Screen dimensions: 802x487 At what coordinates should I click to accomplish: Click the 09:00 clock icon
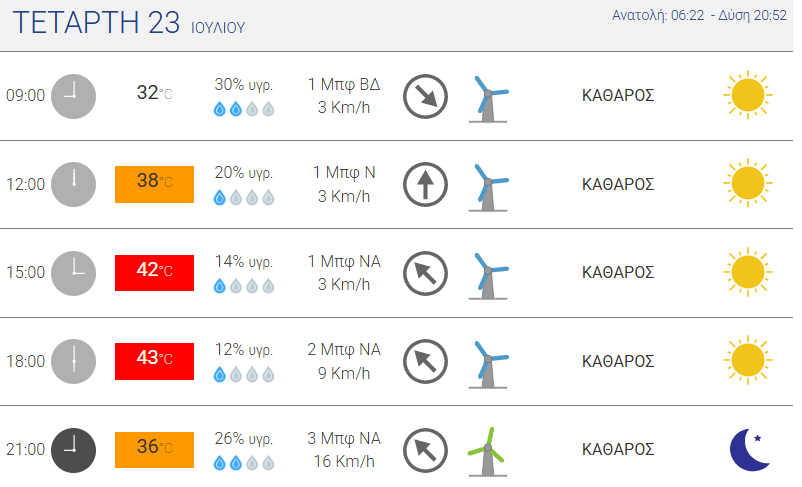click(x=74, y=96)
